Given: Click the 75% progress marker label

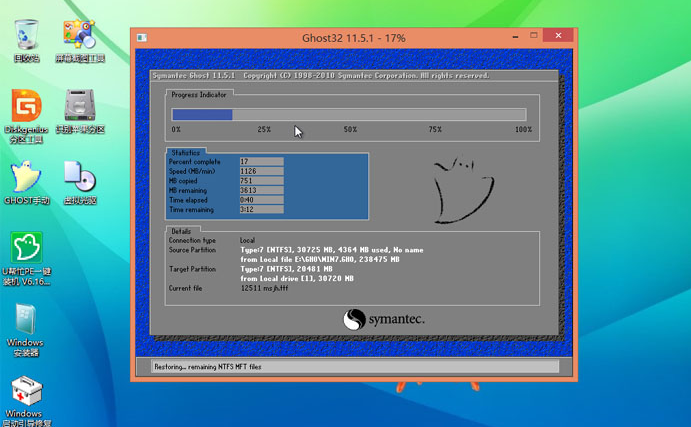Looking at the screenshot, I should [x=435, y=130].
